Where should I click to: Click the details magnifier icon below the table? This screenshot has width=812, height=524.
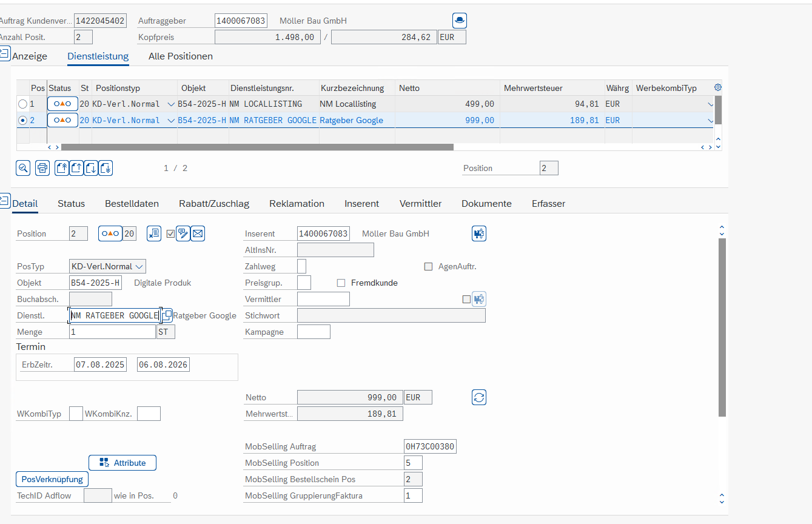point(23,168)
